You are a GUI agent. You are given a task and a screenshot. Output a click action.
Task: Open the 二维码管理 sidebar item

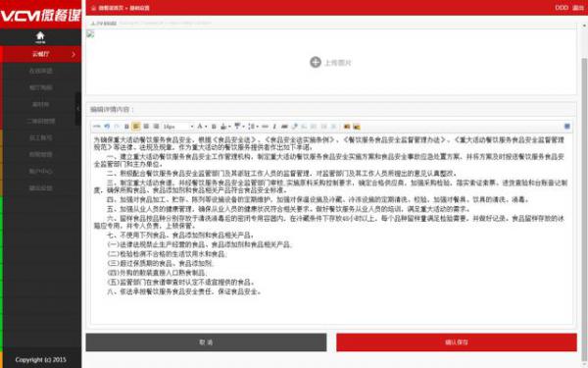coord(40,121)
